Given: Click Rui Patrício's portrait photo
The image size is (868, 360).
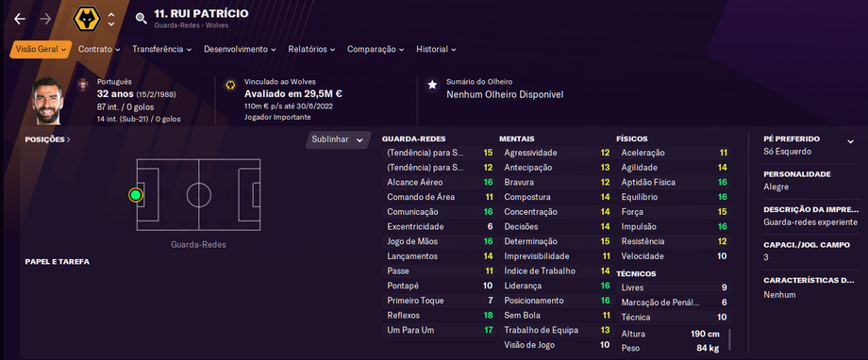Looking at the screenshot, I should (47, 101).
